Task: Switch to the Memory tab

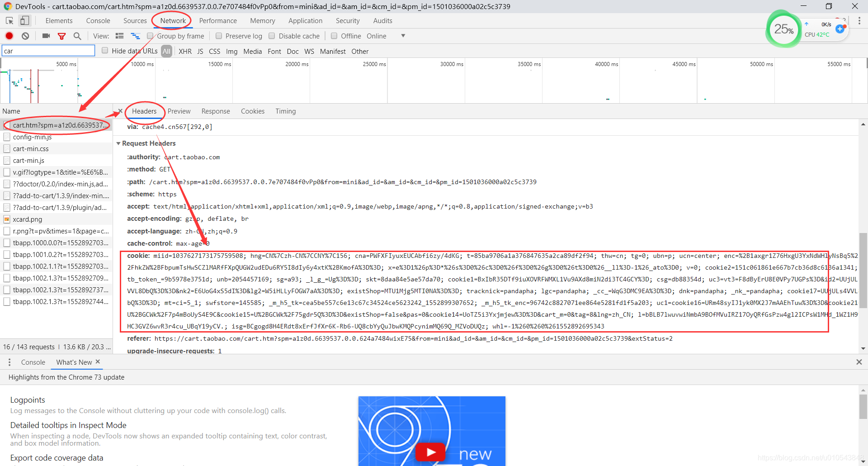Action: (263, 21)
